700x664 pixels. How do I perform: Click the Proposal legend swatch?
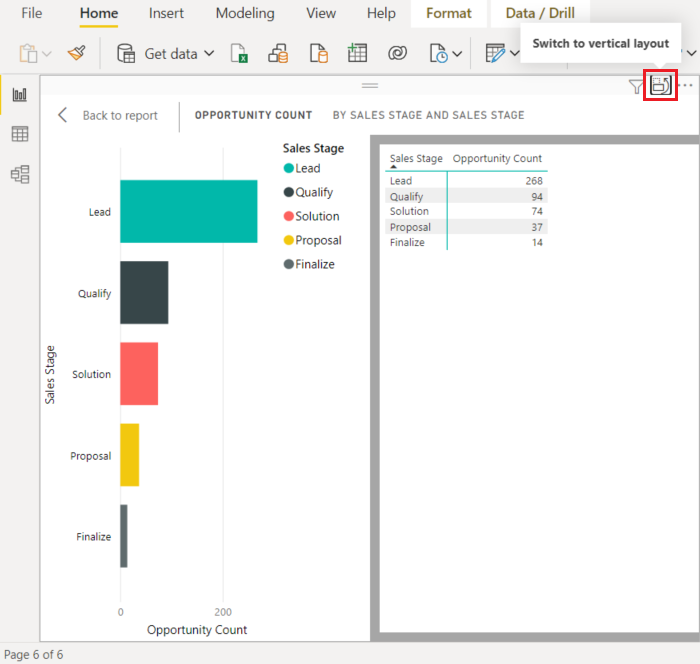(288, 240)
